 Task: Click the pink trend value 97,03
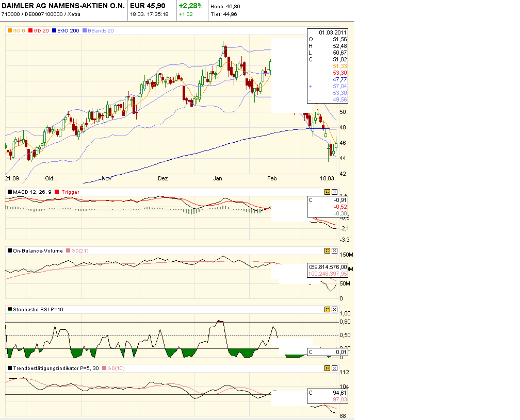point(340,399)
